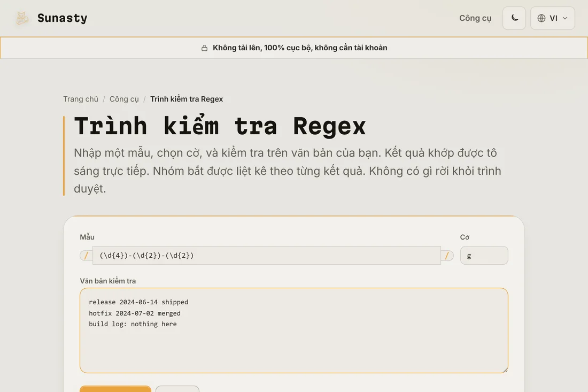
Task: Focus the Mẫu regex pattern field
Action: click(x=267, y=256)
